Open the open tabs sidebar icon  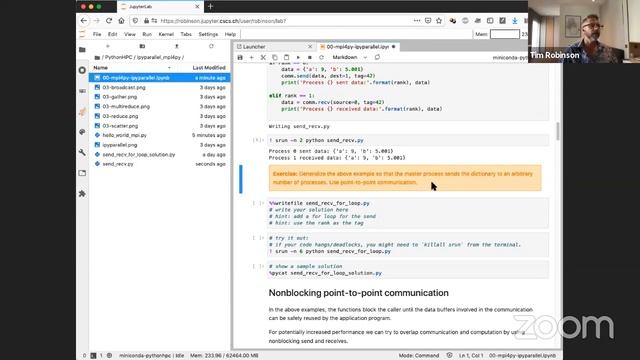82,173
